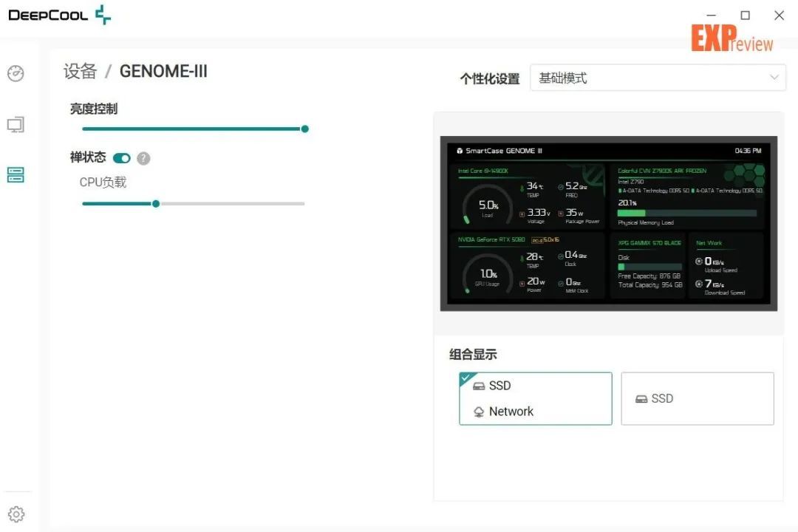Open the dashboard gauge sidebar icon
This screenshot has height=532, width=798.
click(x=16, y=73)
